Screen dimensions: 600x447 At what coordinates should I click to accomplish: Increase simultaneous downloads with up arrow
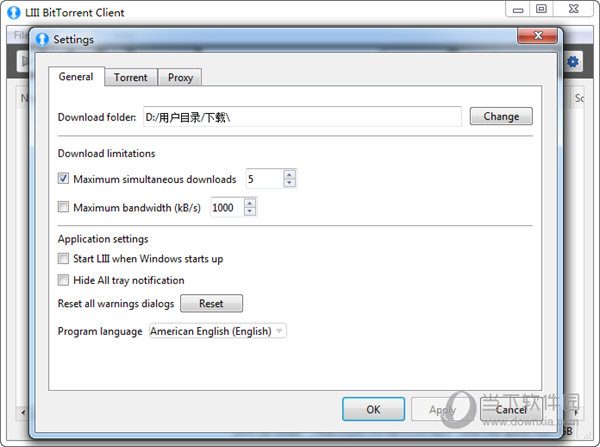(290, 175)
